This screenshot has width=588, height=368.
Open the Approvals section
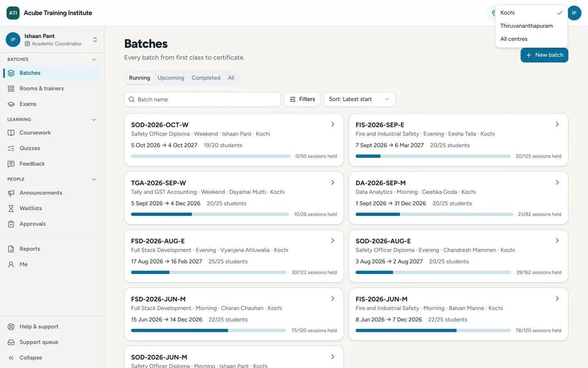point(52,224)
